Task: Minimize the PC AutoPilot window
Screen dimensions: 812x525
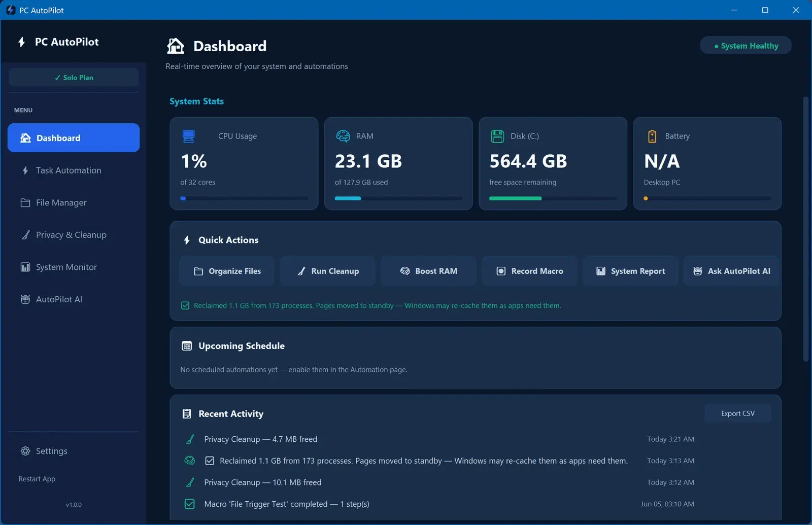Action: pyautogui.click(x=734, y=10)
